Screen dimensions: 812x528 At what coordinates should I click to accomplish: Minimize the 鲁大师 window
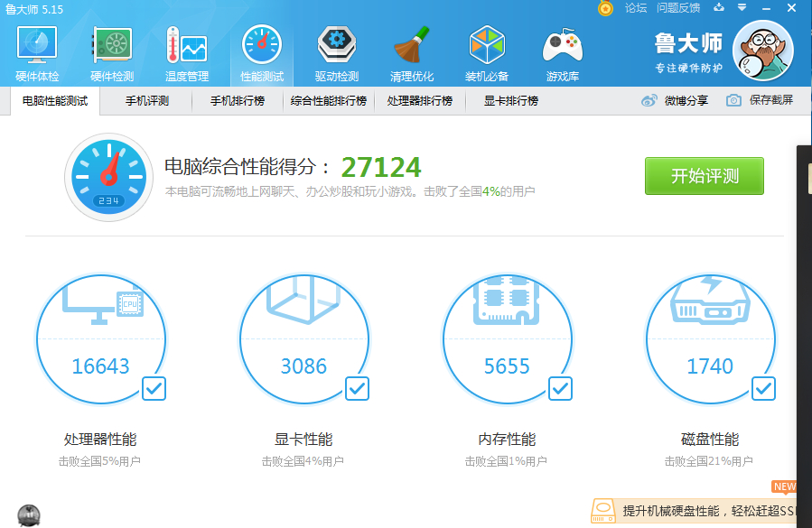pyautogui.click(x=767, y=8)
